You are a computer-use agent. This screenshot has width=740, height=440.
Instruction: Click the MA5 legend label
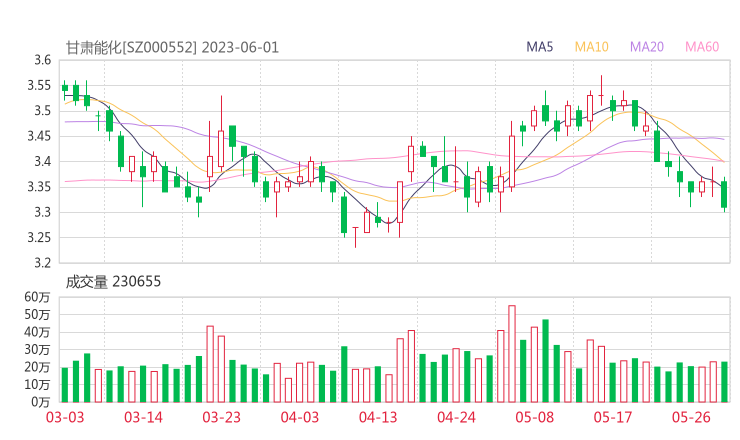coord(539,47)
